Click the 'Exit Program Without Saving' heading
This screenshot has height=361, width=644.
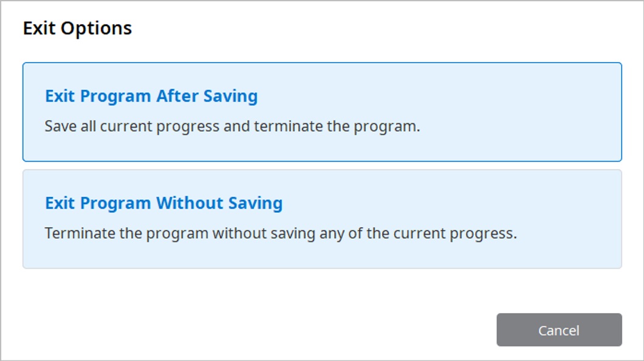(163, 204)
